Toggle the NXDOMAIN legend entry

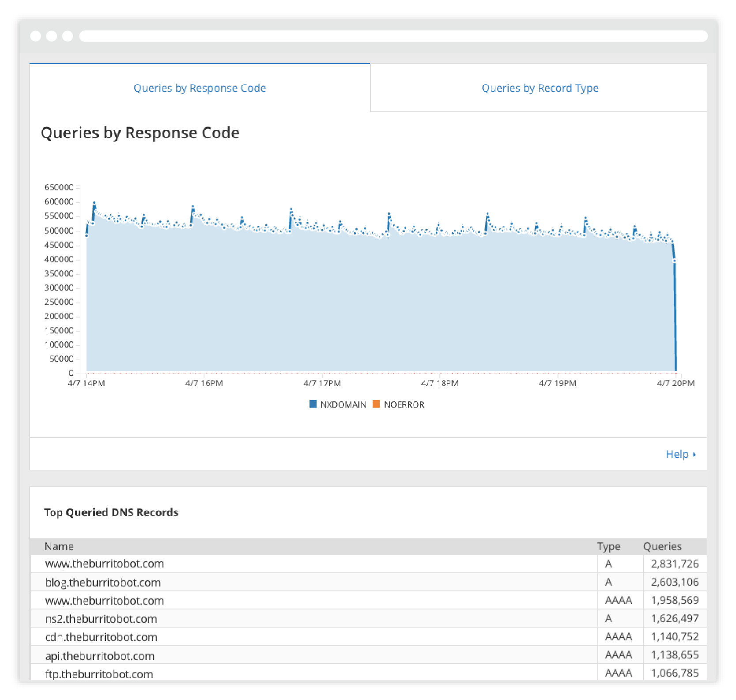point(343,405)
